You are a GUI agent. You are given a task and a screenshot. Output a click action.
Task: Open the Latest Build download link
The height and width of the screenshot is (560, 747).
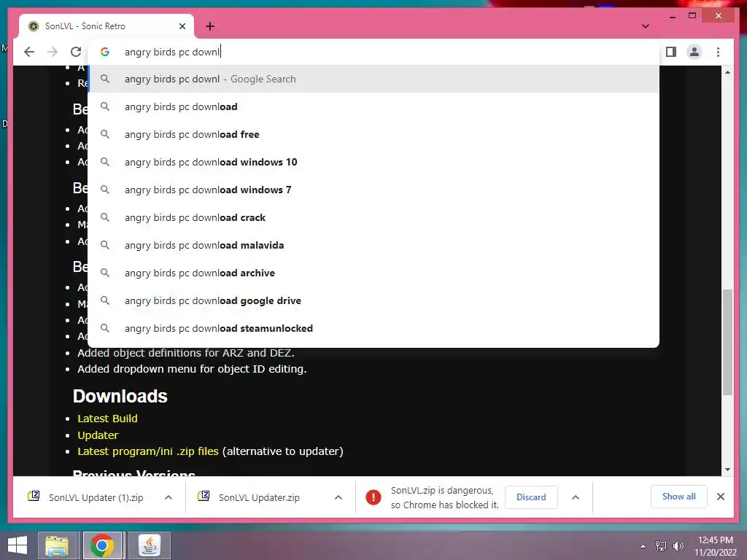pyautogui.click(x=107, y=419)
